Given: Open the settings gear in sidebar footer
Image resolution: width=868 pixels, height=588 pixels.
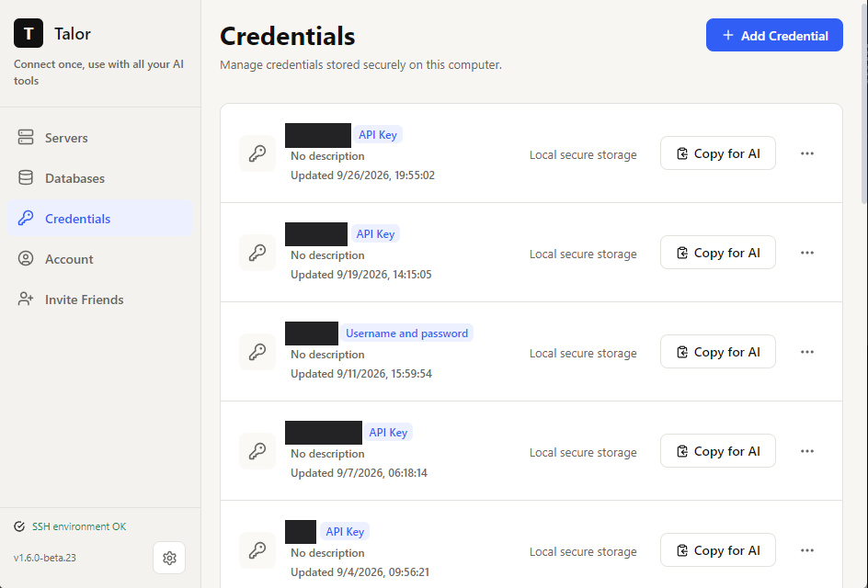Looking at the screenshot, I should click(x=169, y=558).
